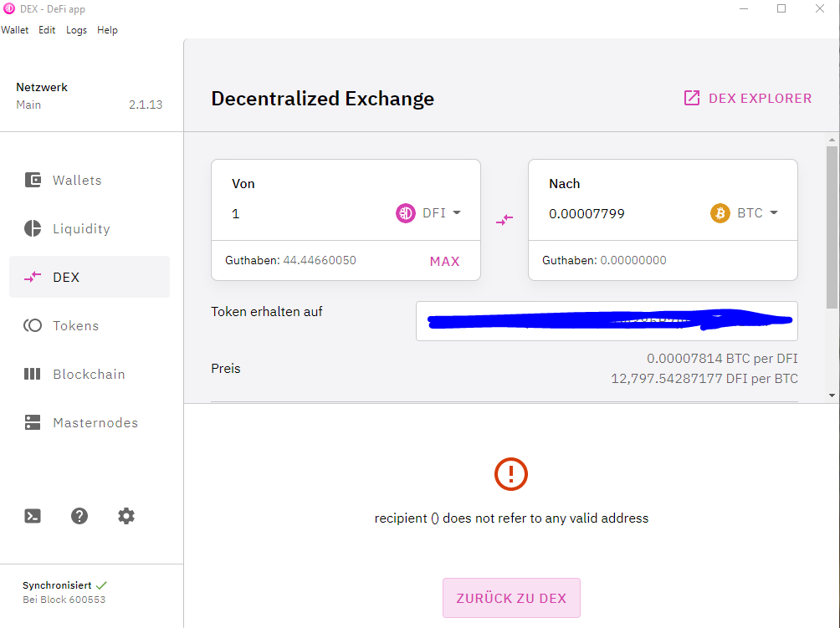
Task: Expand the BTC token dropdown
Action: pos(744,213)
